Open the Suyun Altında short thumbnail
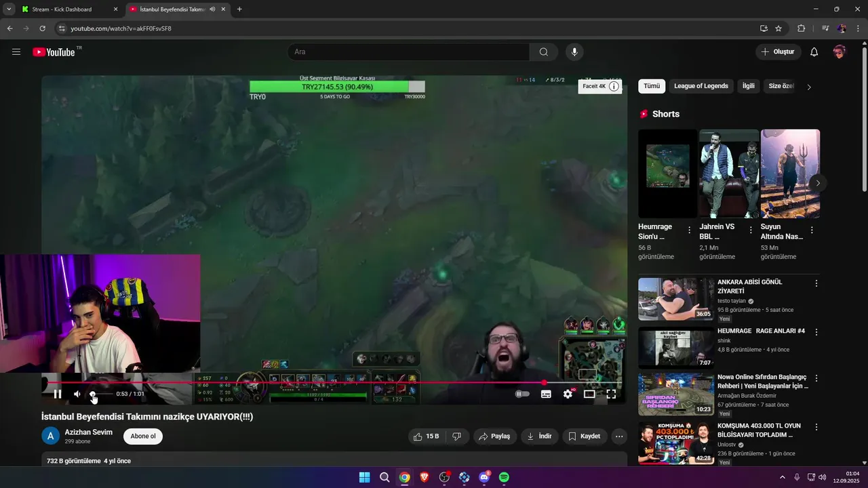The height and width of the screenshot is (488, 868). click(790, 174)
